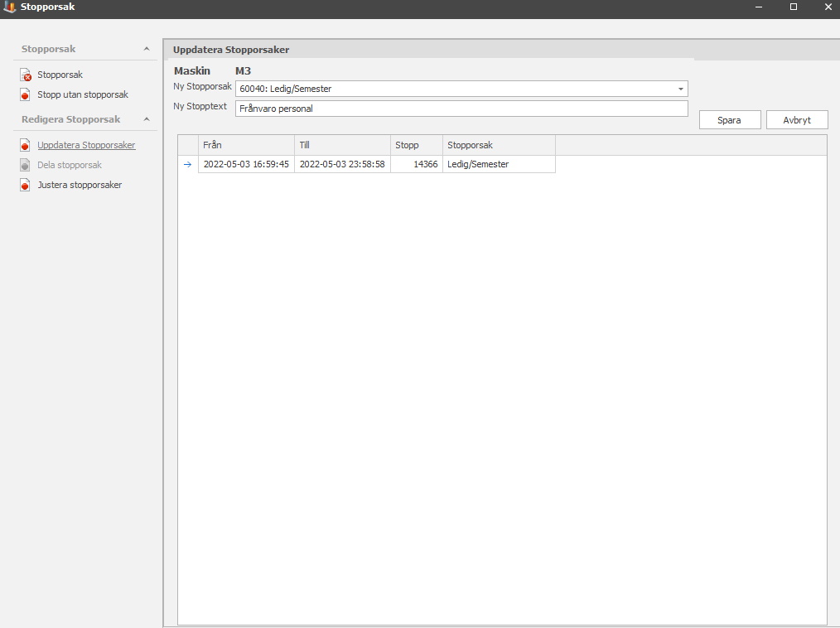Click the Ny Stopptext input field
The width and height of the screenshot is (840, 628).
[x=461, y=109]
